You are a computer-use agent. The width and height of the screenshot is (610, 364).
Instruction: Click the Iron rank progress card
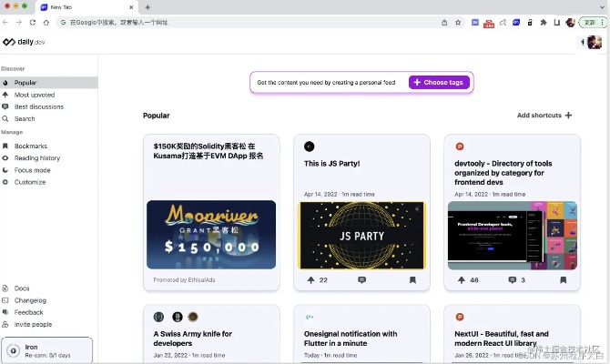[x=46, y=350]
